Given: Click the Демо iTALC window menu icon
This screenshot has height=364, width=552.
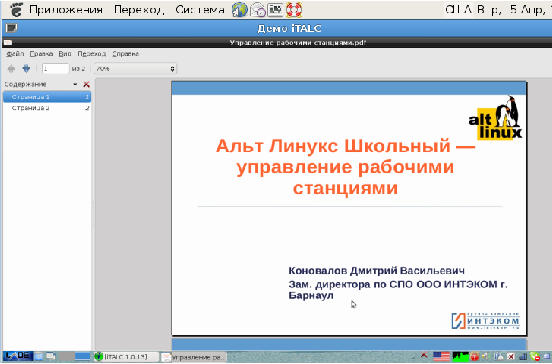Looking at the screenshot, I should tap(12, 28).
